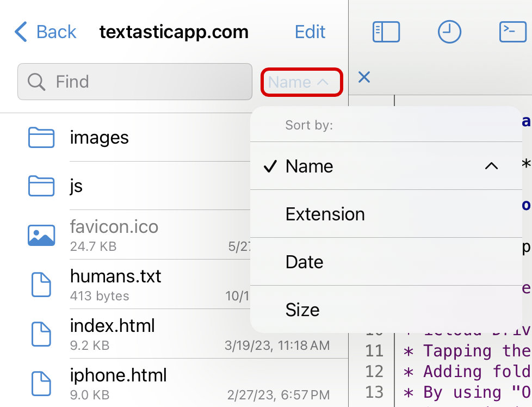This screenshot has width=532, height=407.
Task: Select the js folder name
Action: (x=76, y=186)
